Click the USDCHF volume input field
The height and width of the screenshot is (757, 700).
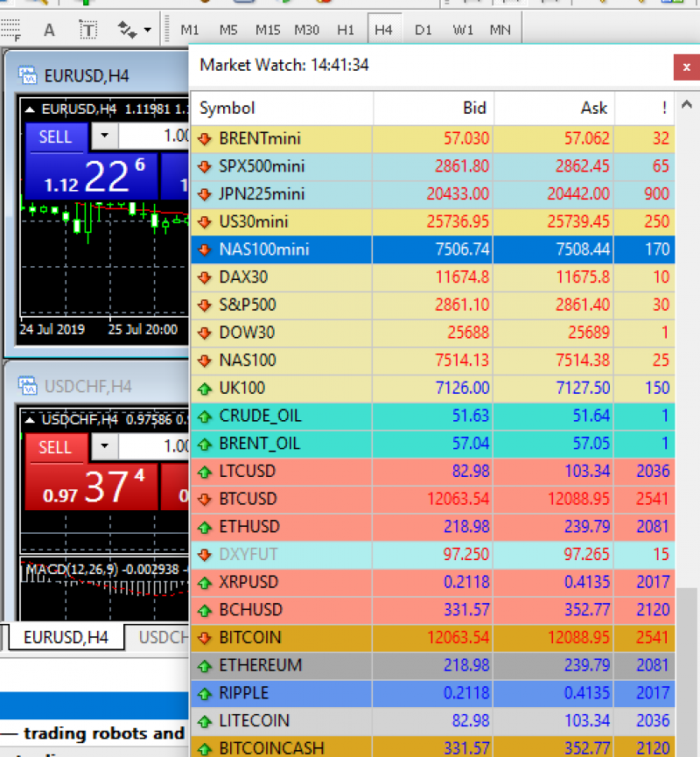tap(154, 445)
